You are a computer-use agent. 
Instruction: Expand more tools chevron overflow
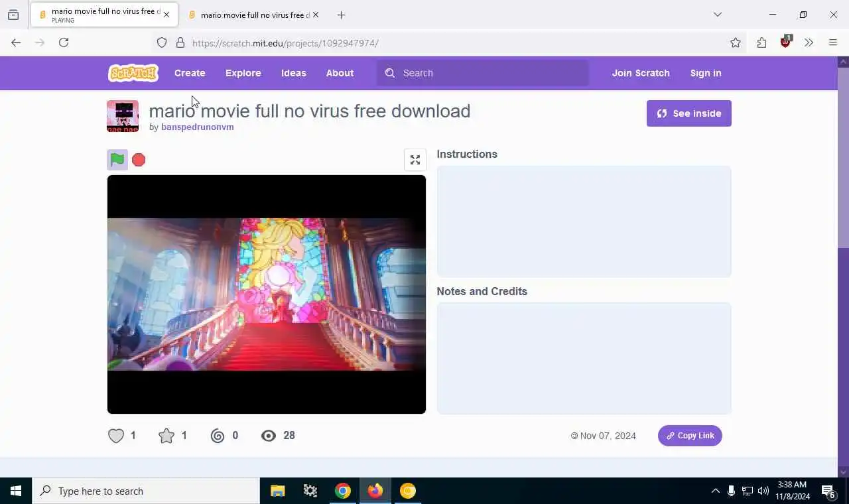tap(809, 43)
